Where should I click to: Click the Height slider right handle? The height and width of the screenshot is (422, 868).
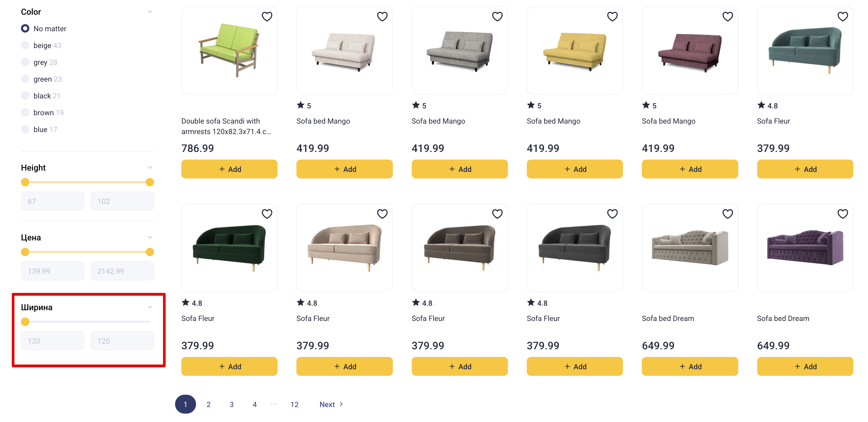[150, 182]
